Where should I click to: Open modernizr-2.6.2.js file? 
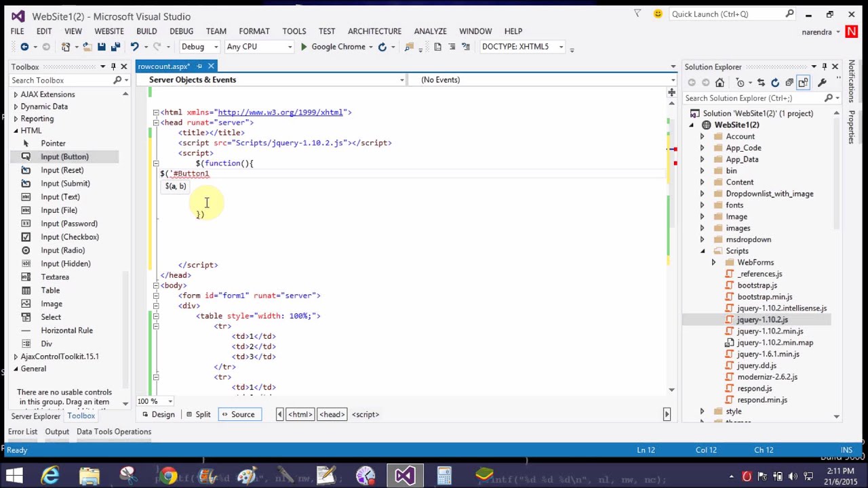[x=767, y=377]
